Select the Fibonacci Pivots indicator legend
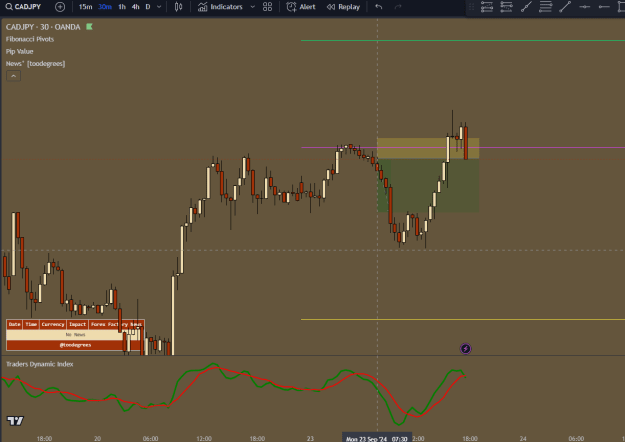625x442 pixels. 30,39
